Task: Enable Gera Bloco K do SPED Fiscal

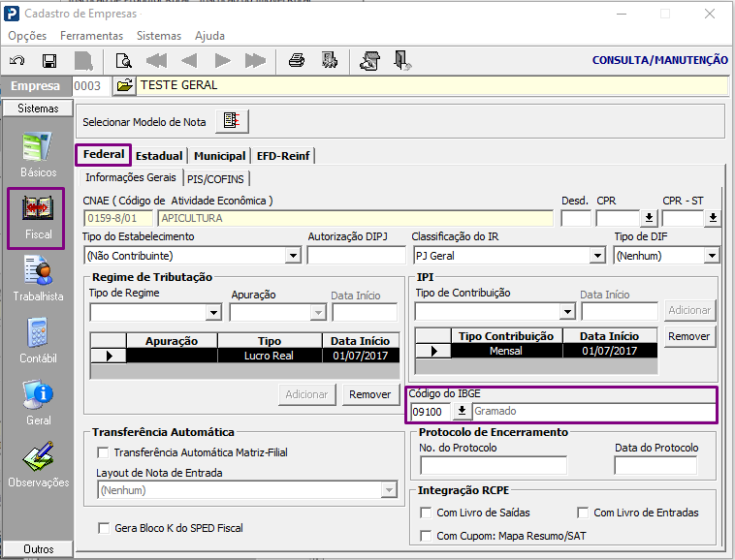Action: pos(104,528)
